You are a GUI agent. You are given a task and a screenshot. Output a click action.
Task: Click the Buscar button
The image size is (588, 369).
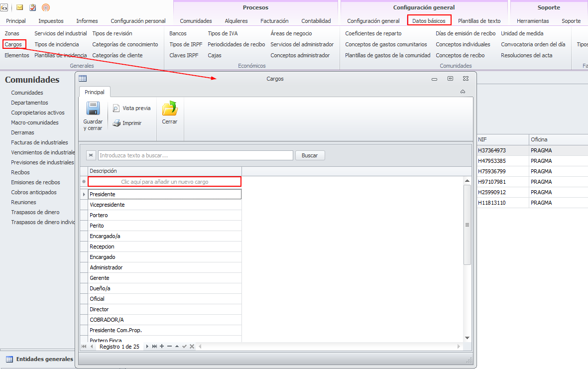coord(310,155)
